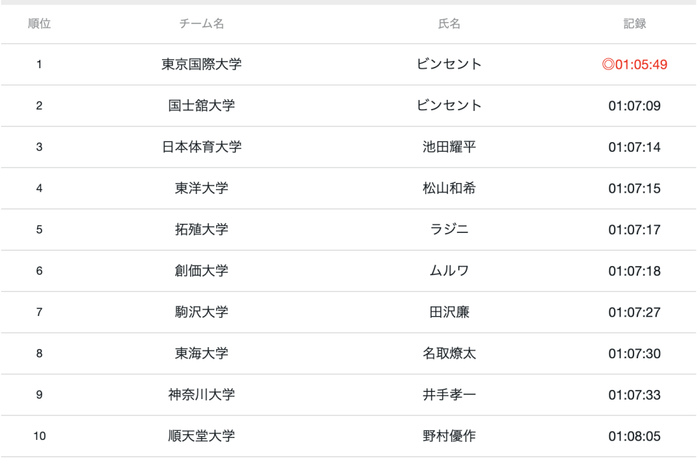Select team name 東洋大学
The width and height of the screenshot is (700, 462).
201,188
